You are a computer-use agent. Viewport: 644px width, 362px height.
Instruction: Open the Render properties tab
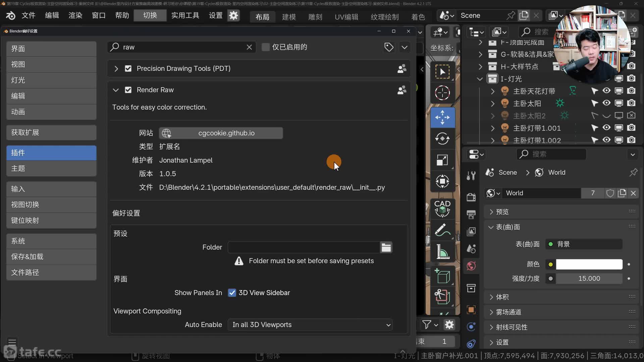point(471,197)
